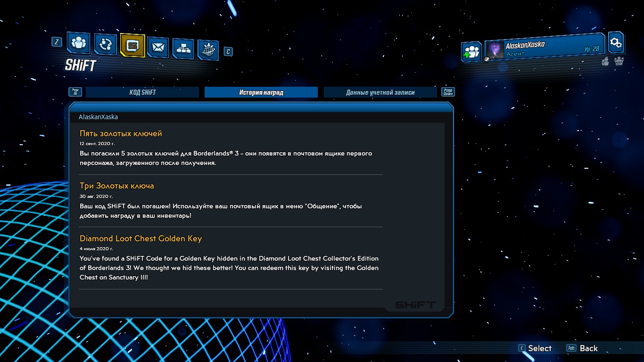Click the 'Вы погасили 5 золотых ключей' description

coord(226,158)
